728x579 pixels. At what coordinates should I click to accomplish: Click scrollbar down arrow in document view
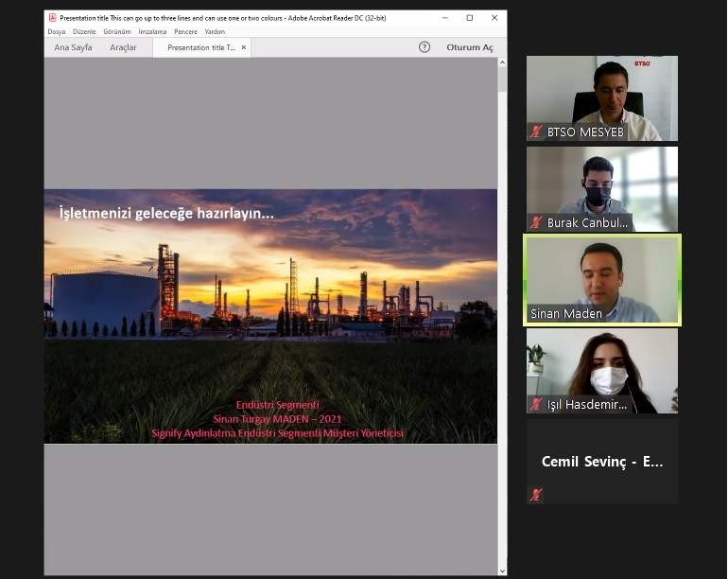[502, 571]
